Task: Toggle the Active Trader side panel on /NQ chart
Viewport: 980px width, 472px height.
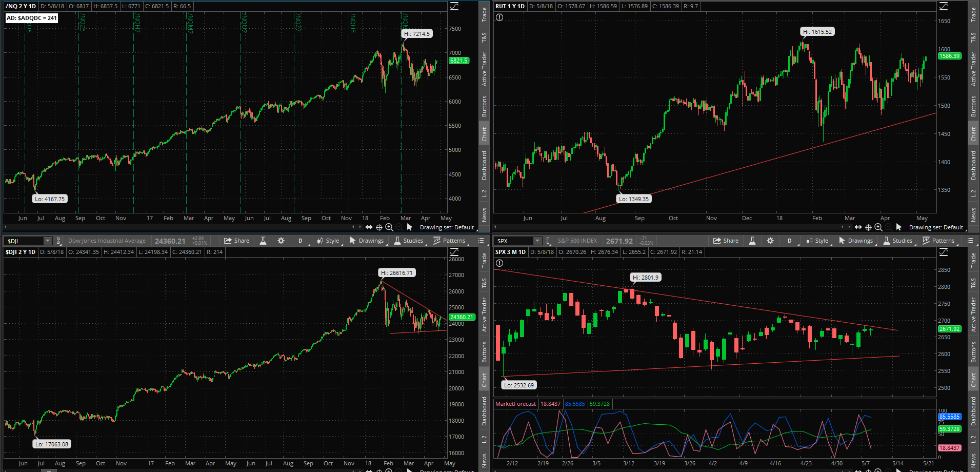Action: [x=484, y=69]
